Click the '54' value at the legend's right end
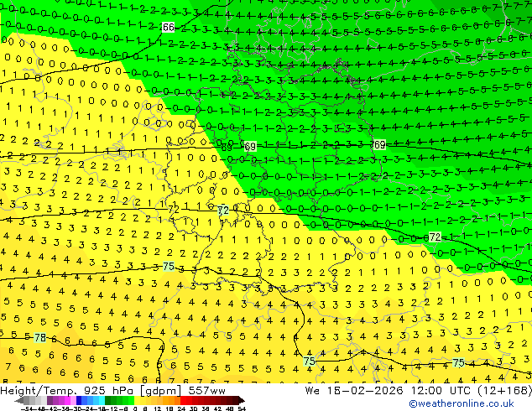 (242, 408)
